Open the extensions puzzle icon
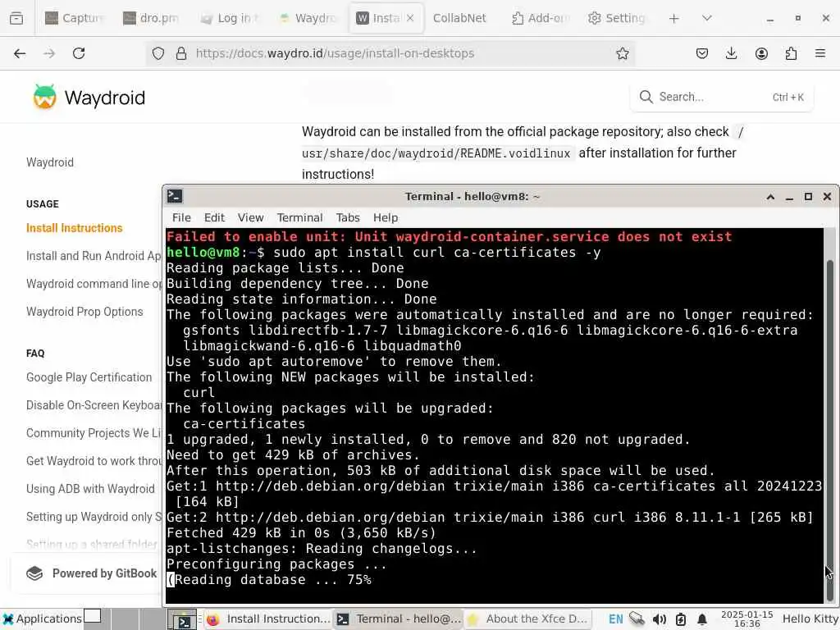The height and width of the screenshot is (630, 840). pos(791,53)
